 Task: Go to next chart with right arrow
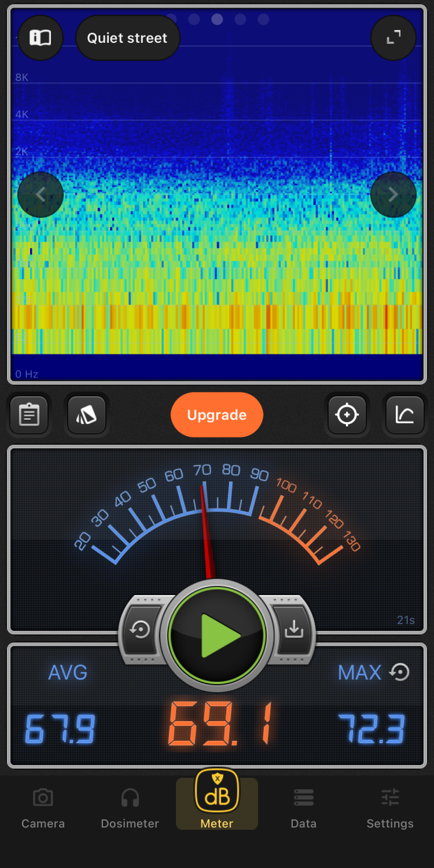(x=393, y=195)
